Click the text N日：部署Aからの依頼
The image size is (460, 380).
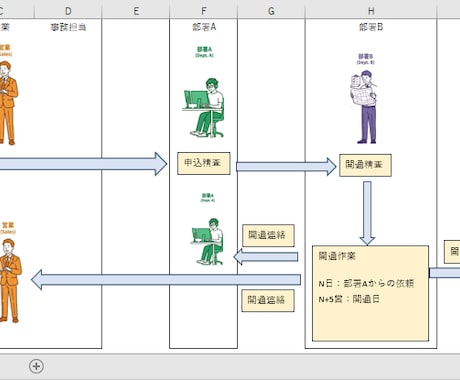pos(366,283)
